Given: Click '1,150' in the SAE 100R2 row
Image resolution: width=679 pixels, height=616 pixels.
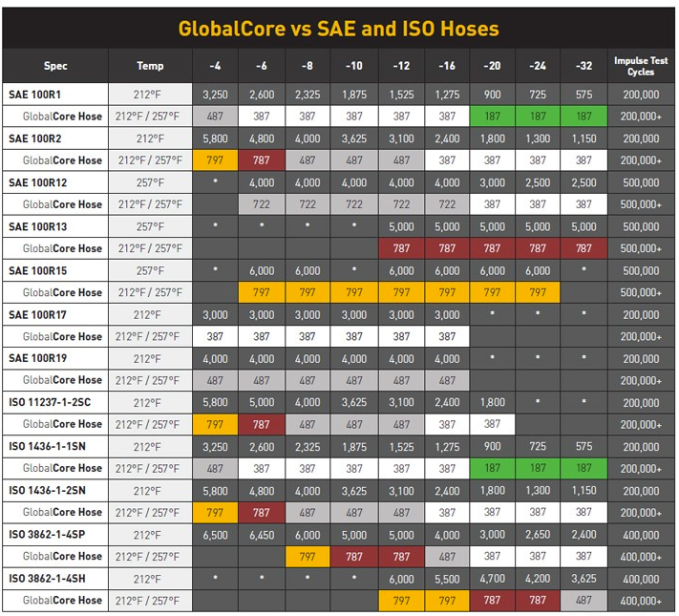Looking at the screenshot, I should [x=584, y=138].
